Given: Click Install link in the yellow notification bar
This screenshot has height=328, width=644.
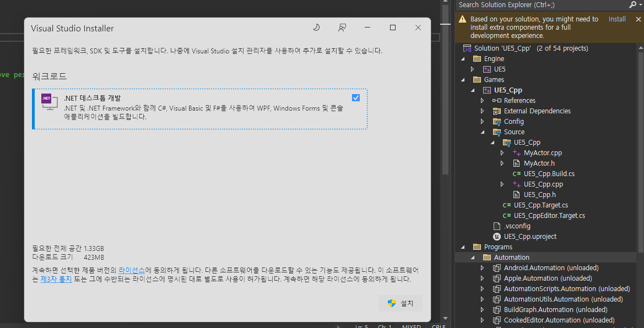Looking at the screenshot, I should pos(617,19).
